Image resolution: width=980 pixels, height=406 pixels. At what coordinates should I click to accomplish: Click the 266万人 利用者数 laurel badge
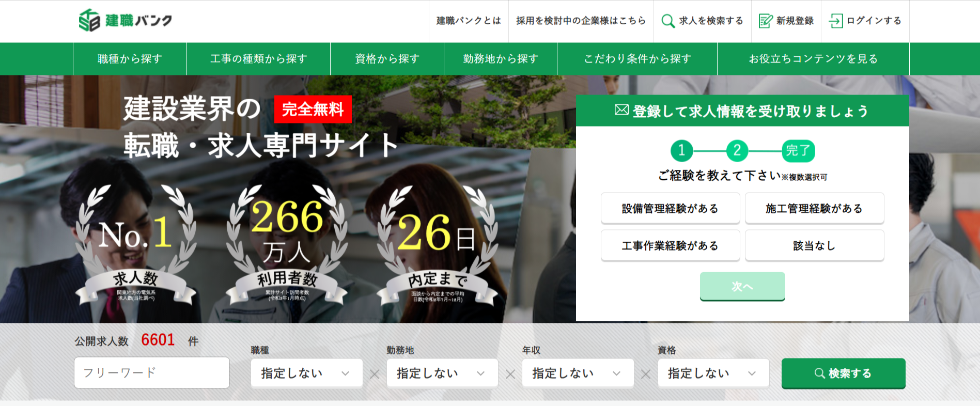(287, 245)
